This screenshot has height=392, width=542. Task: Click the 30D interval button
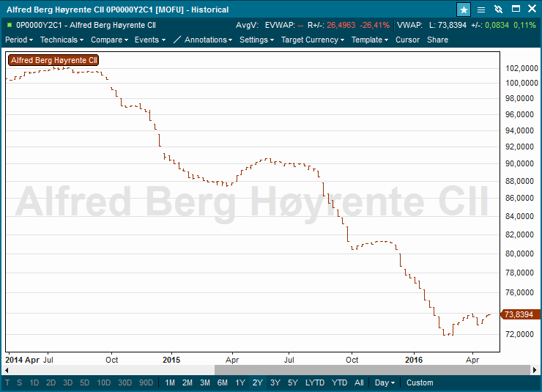tap(125, 382)
